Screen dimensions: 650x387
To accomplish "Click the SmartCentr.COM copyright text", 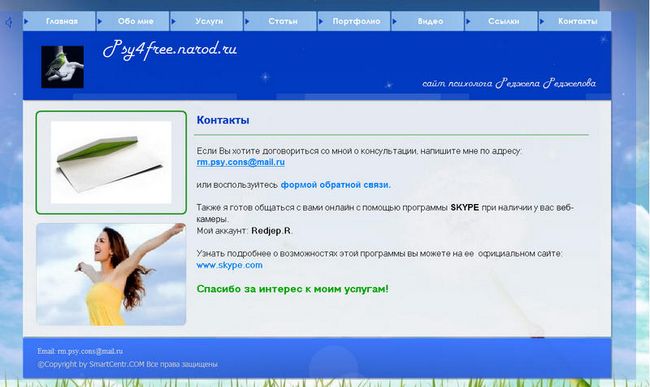I will coord(127,364).
